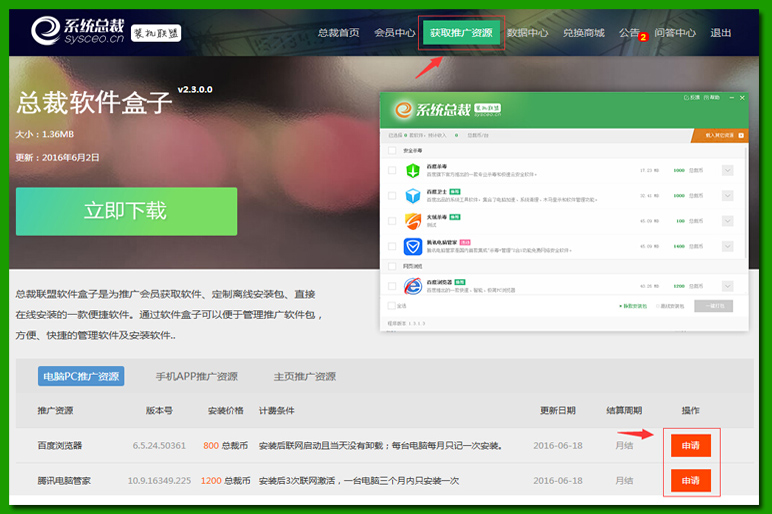Click the 800 总裁币 price cell
Screen dimensions: 772x514
(225, 446)
